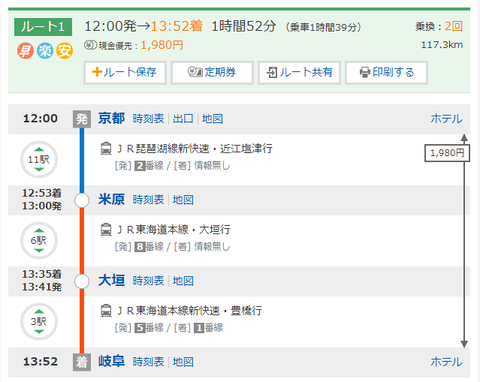Image resolution: width=480 pixels, height=382 pixels.
Task: Open 米原 station 時刻表 timetable
Action: (x=148, y=200)
